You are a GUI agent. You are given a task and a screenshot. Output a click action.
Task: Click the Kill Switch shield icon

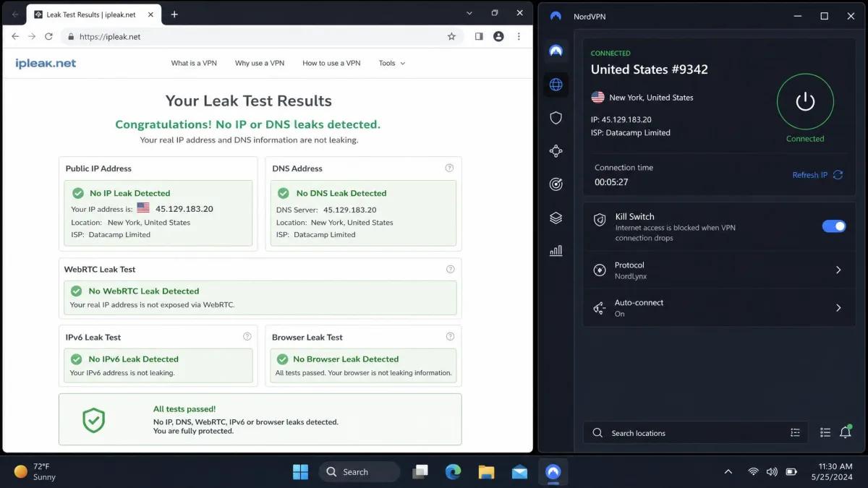click(x=599, y=220)
